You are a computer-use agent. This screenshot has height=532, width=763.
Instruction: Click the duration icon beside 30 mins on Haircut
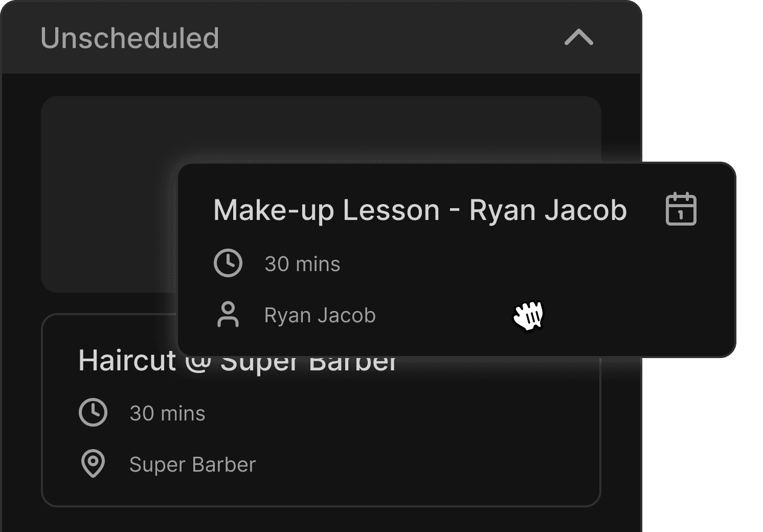click(x=94, y=412)
